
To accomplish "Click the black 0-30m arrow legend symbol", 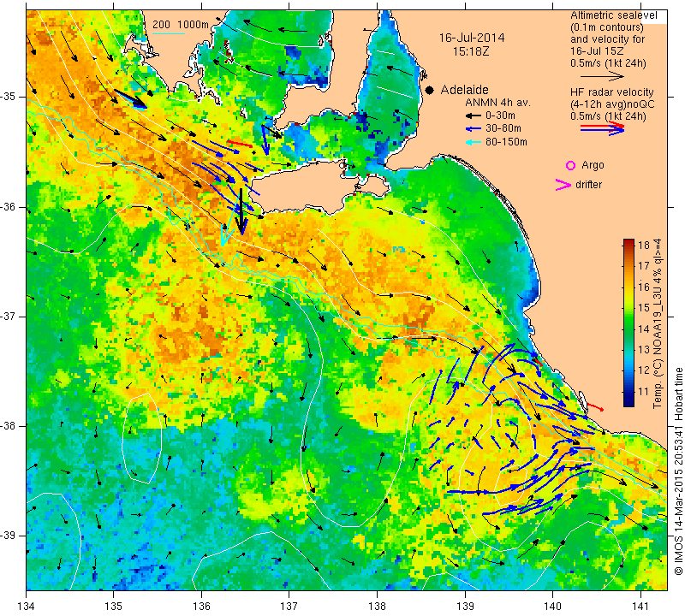I will [474, 116].
